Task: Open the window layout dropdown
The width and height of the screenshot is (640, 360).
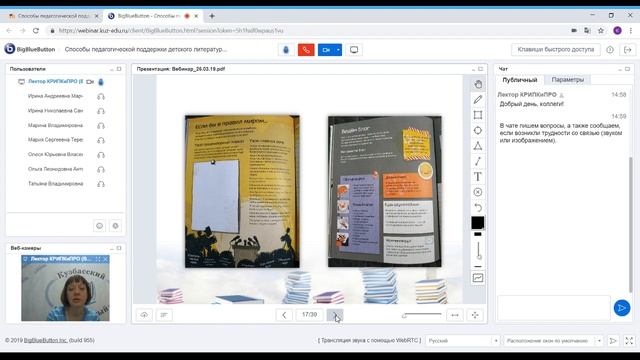Action: click(553, 340)
